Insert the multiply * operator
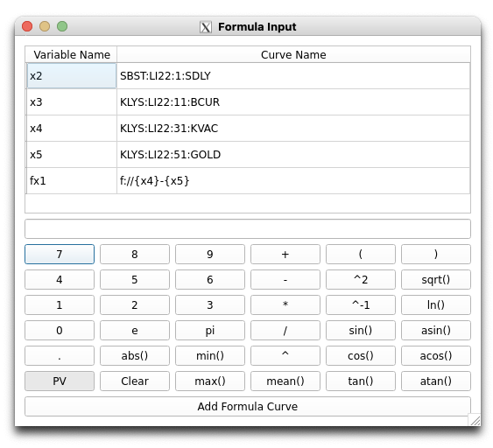This screenshot has height=448, width=493. coord(285,305)
